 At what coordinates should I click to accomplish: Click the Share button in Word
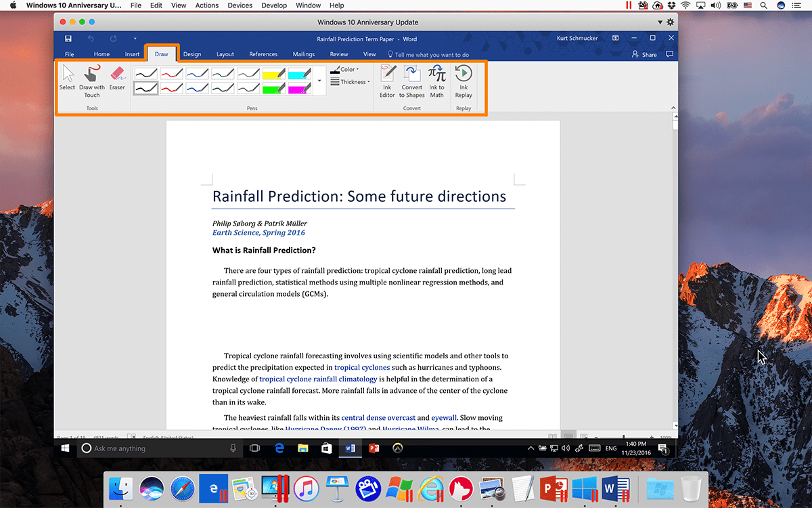[644, 54]
